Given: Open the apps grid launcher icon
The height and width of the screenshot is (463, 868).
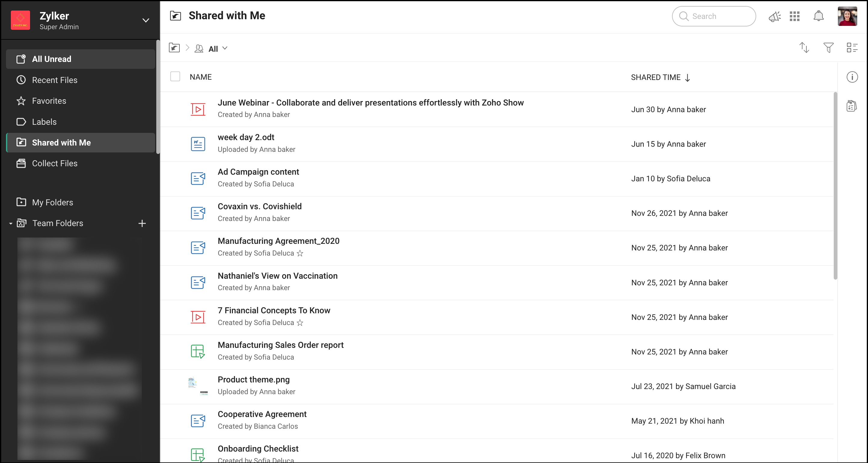Looking at the screenshot, I should point(794,16).
